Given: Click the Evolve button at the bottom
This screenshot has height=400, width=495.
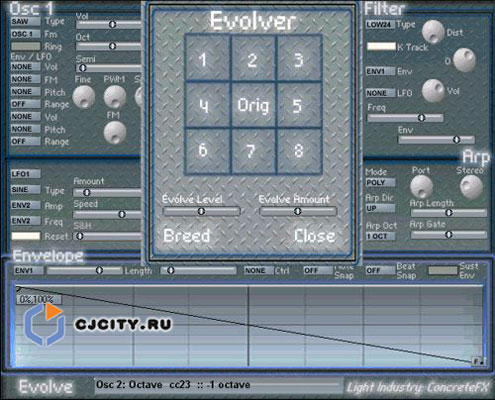Looking at the screenshot, I should coord(46,387).
